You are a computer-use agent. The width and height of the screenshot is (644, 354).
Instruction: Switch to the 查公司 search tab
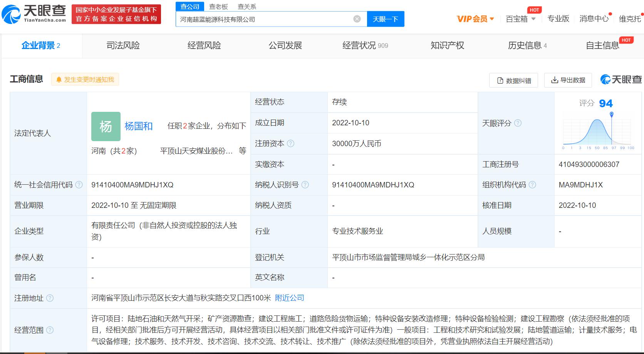(x=190, y=7)
